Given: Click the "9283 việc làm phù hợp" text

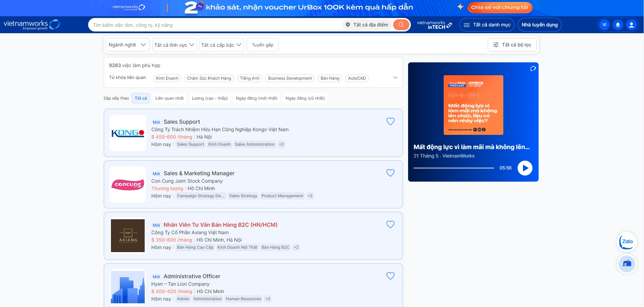Looking at the screenshot, I should click(135, 65).
